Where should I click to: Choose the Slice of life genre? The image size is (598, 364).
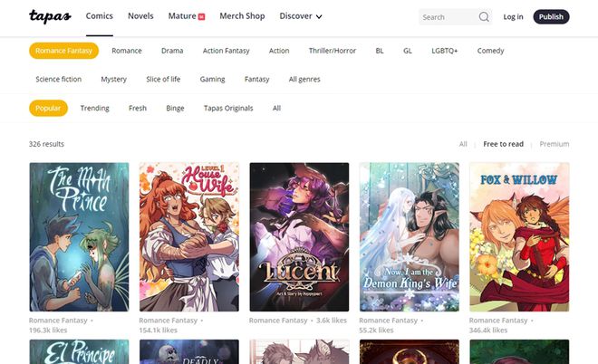coord(163,80)
